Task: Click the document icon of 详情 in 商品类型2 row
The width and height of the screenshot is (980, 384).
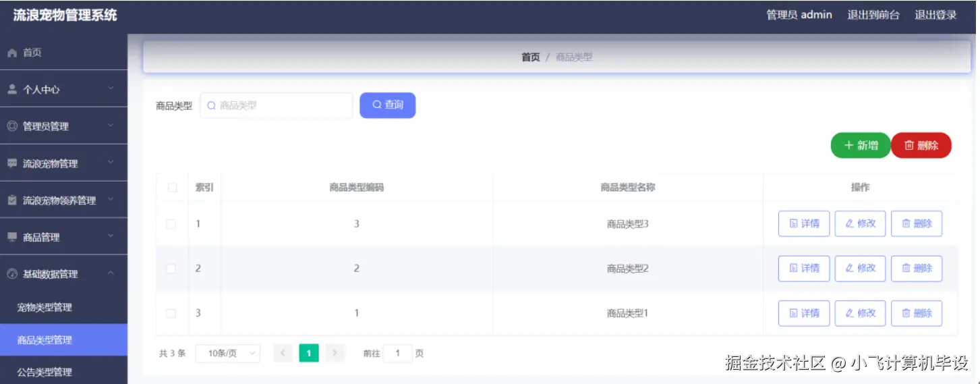Action: (x=794, y=268)
